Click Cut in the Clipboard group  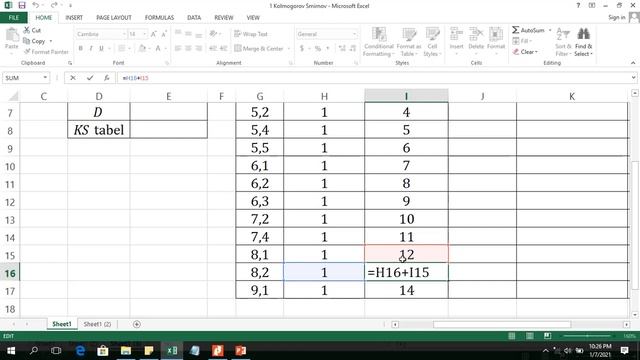tap(32, 30)
